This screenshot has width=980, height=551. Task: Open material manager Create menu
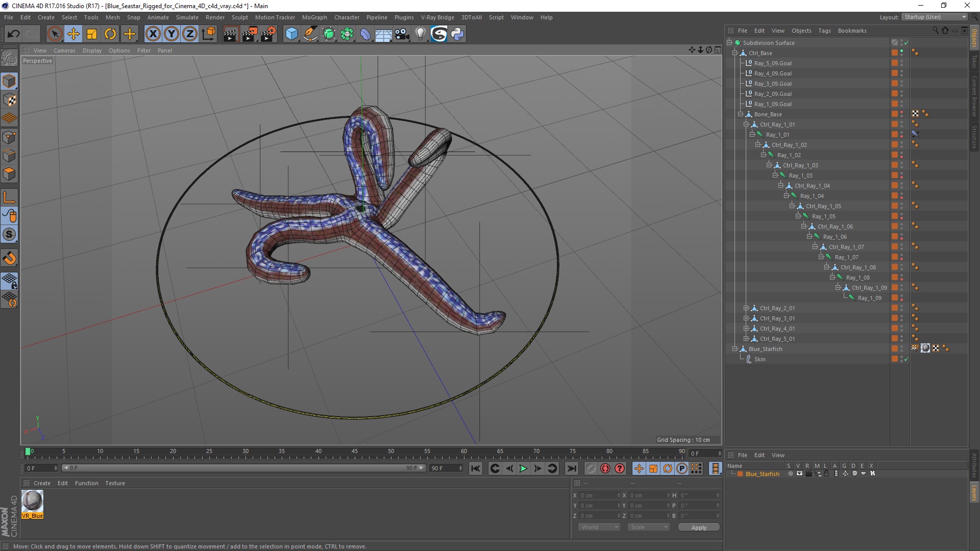tap(42, 483)
